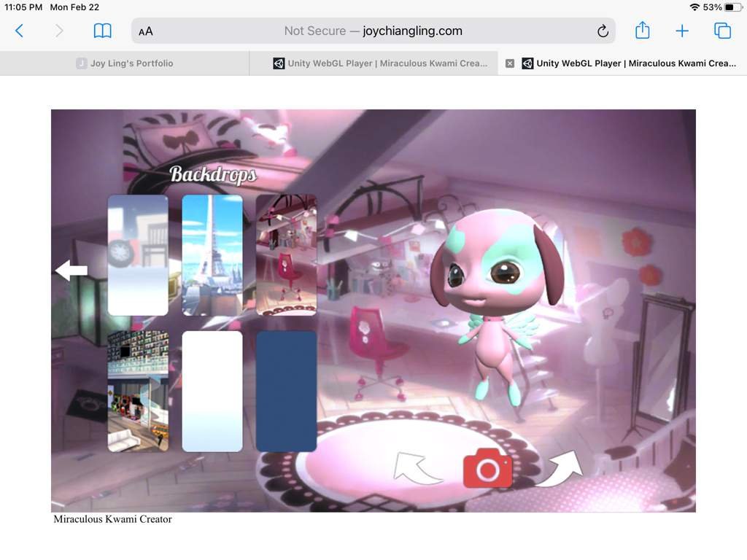747x560 pixels.
Task: Choose the dark blue backdrop
Action: pyautogui.click(x=286, y=391)
